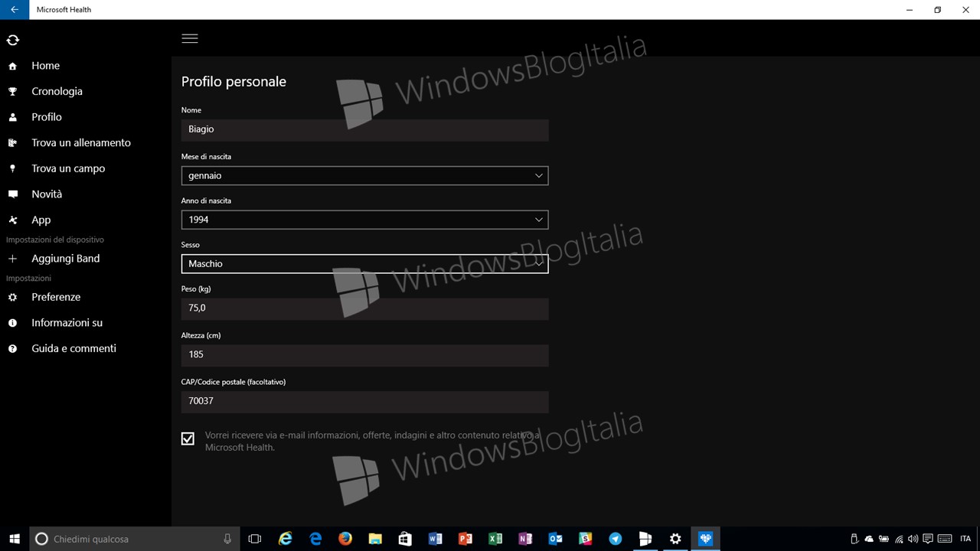The height and width of the screenshot is (551, 980).
Task: Click the Altezza (cm) field
Action: click(x=364, y=355)
